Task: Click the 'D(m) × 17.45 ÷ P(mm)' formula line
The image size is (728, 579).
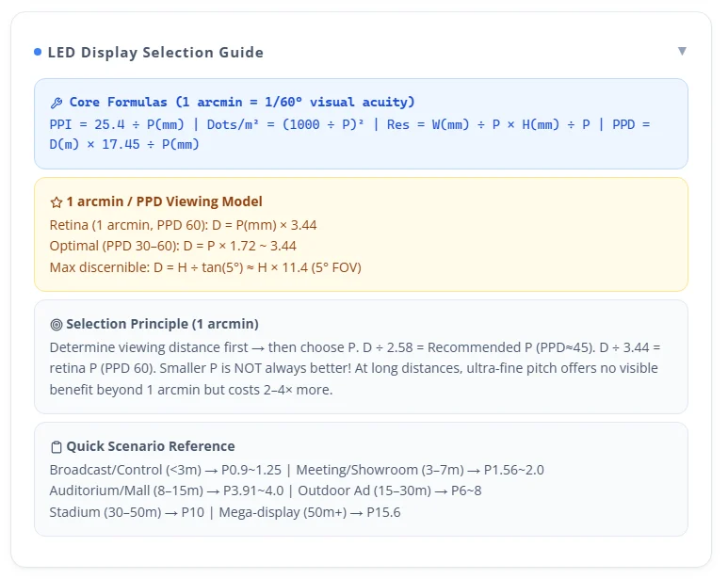Action: coord(124,144)
